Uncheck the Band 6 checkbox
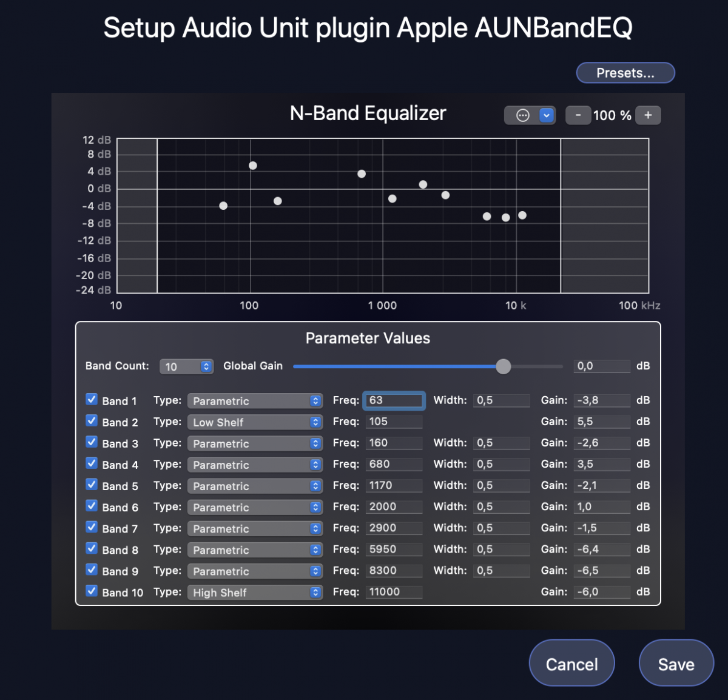The width and height of the screenshot is (728, 700). pyautogui.click(x=92, y=505)
